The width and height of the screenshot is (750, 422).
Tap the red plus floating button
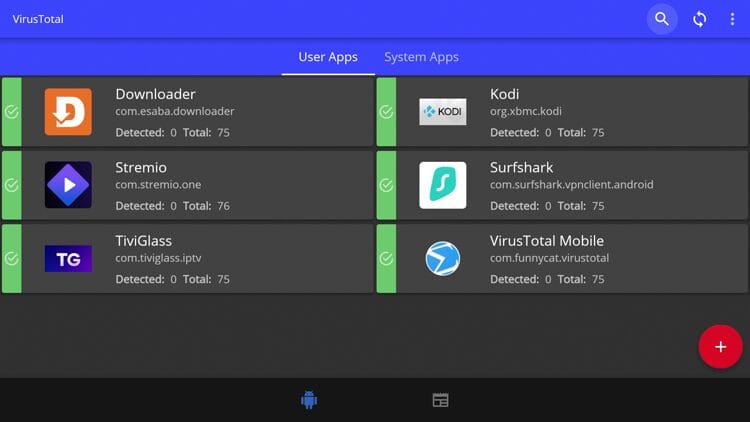point(720,346)
